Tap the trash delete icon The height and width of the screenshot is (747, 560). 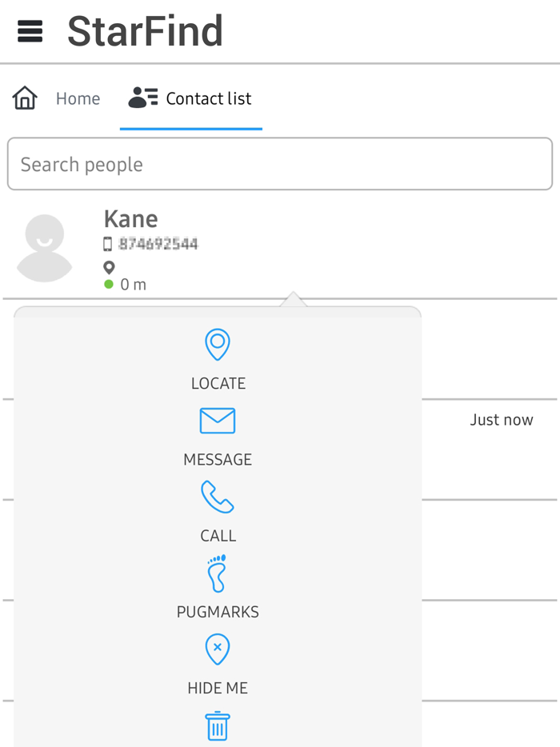coord(218,725)
